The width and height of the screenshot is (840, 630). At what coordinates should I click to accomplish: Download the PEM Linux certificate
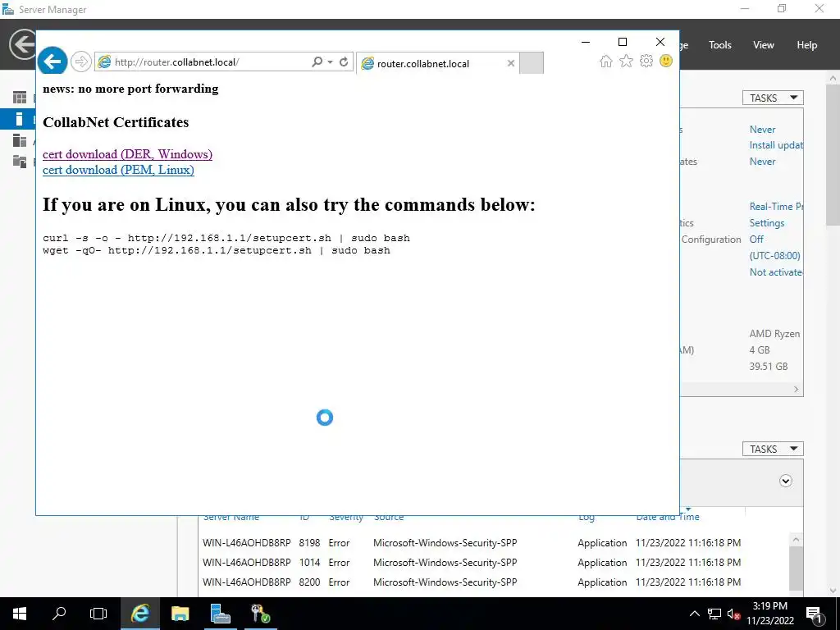[x=118, y=170]
